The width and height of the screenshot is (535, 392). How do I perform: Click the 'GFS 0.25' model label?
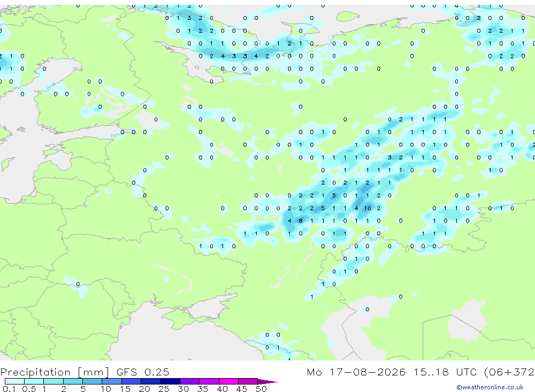tap(143, 372)
